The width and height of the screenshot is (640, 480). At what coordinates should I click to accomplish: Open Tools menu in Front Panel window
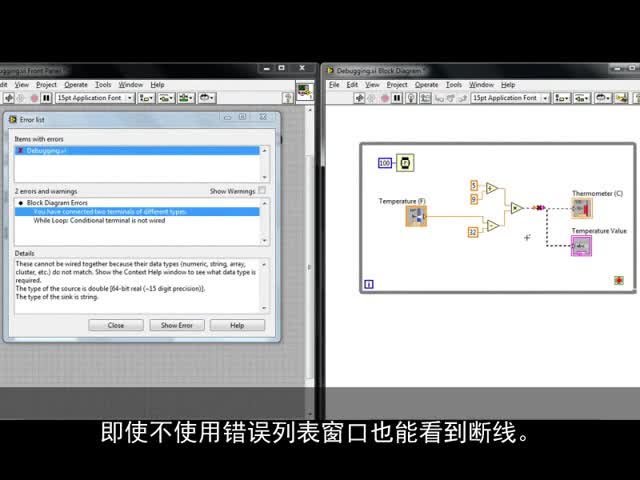pos(103,84)
